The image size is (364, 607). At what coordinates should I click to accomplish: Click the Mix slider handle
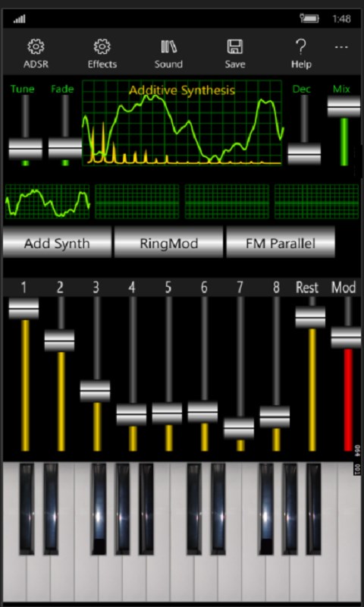tap(344, 106)
